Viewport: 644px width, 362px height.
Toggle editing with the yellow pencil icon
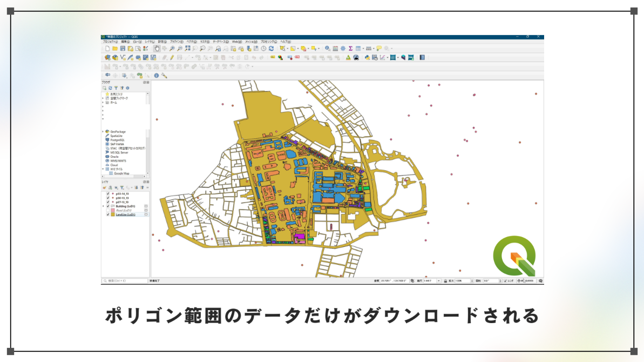[172, 57]
